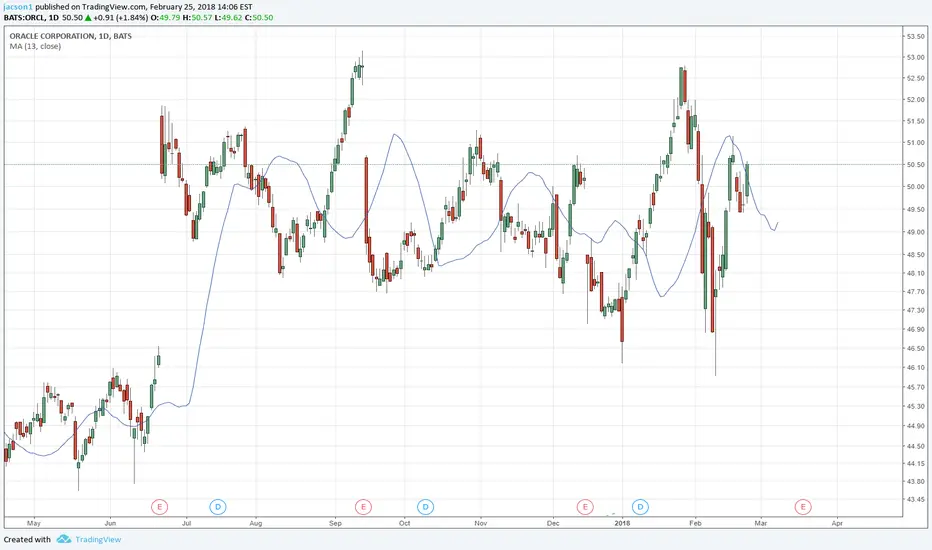932x550 pixels.
Task: Click the earnings E marker after Sep
Action: [x=363, y=507]
